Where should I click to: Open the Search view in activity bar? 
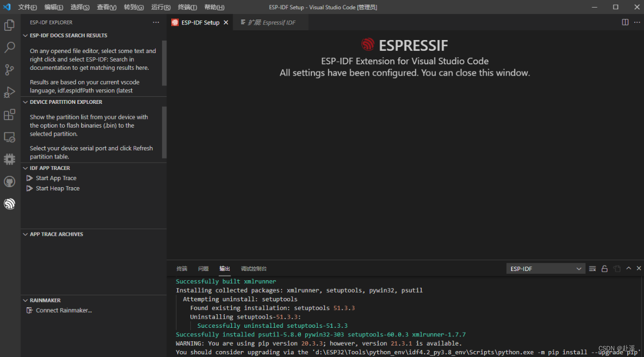point(9,48)
